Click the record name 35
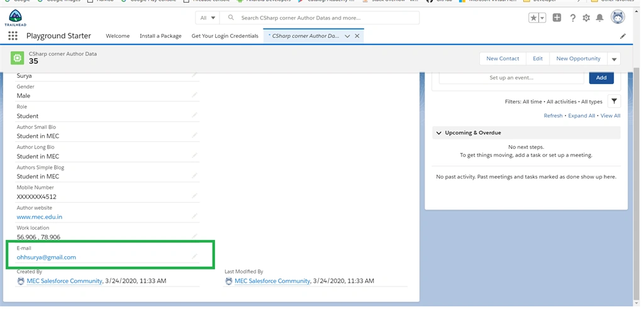 click(x=33, y=61)
